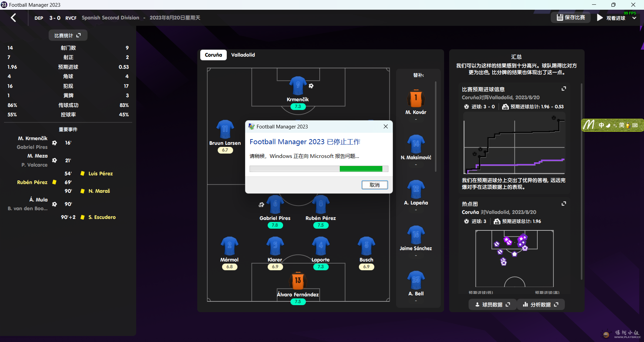Viewport: 644px width, 342px height.
Task: Select Busch's number 3 shirt
Action: tap(366, 246)
